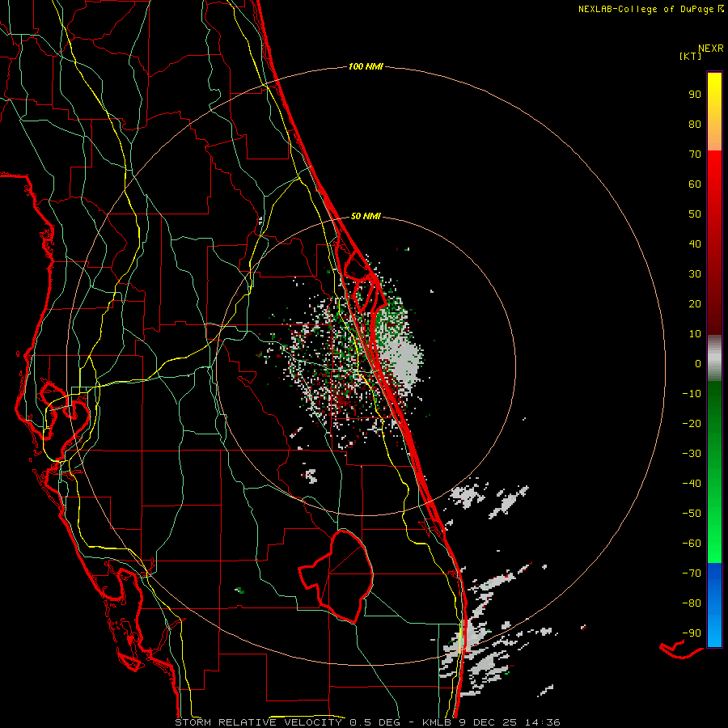Click the 40 value on velocity scale
The height and width of the screenshot is (728, 728).
(x=695, y=244)
